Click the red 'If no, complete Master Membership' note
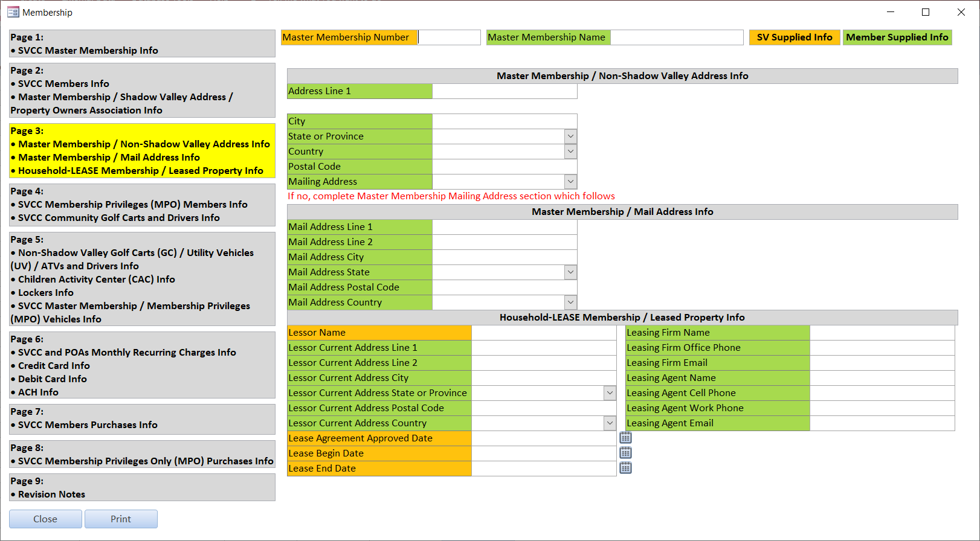980x541 pixels. (451, 196)
